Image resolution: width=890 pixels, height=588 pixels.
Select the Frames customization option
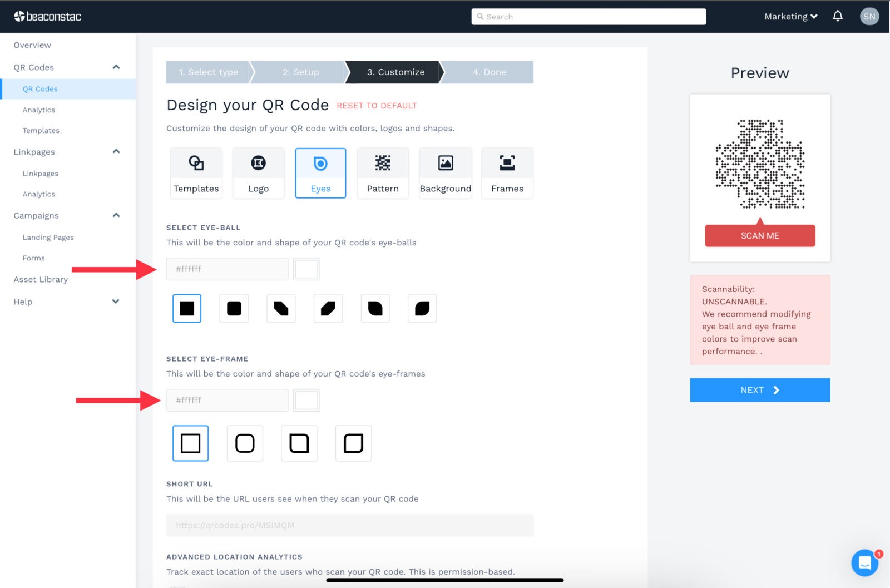point(507,172)
